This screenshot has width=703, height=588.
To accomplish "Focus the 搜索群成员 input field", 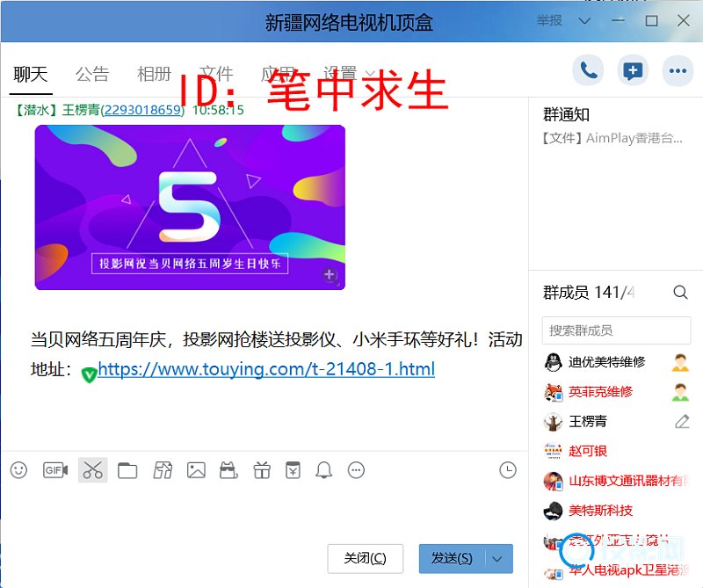I will [x=616, y=330].
